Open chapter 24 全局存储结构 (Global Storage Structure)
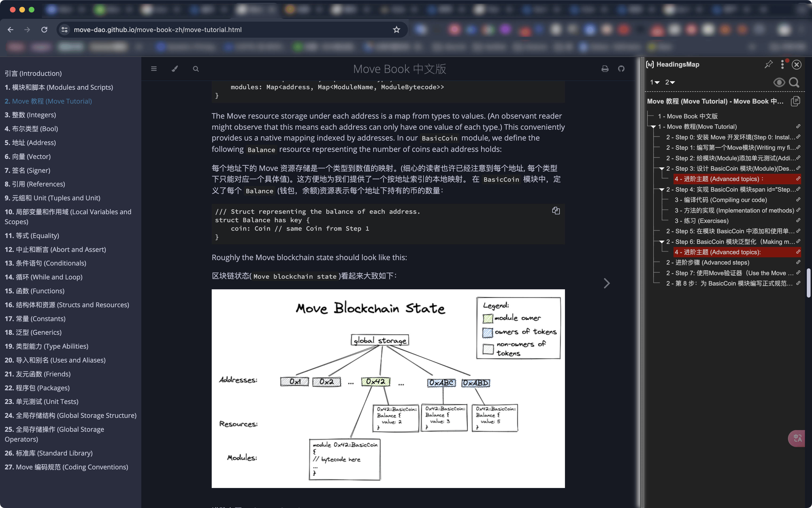This screenshot has width=812, height=508. click(x=71, y=415)
